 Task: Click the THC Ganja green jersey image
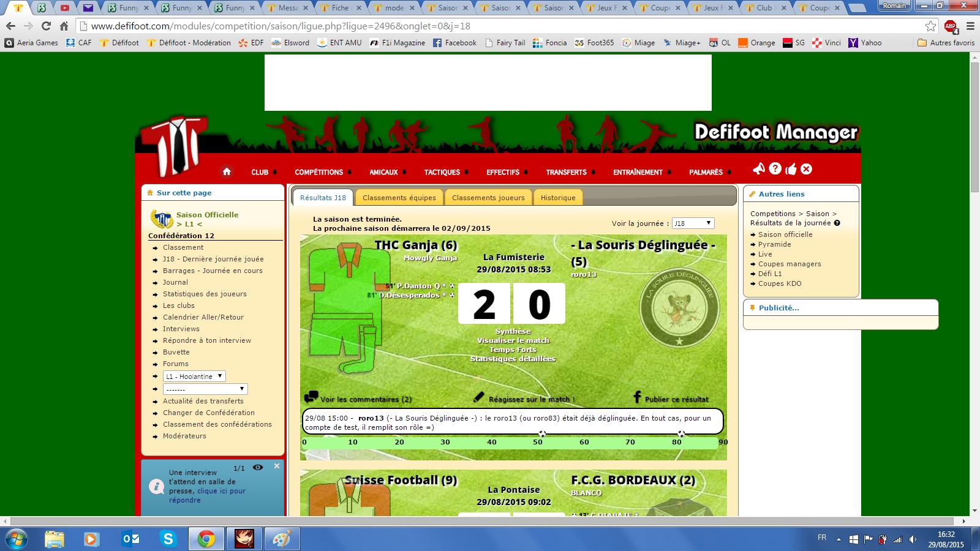pyautogui.click(x=350, y=307)
